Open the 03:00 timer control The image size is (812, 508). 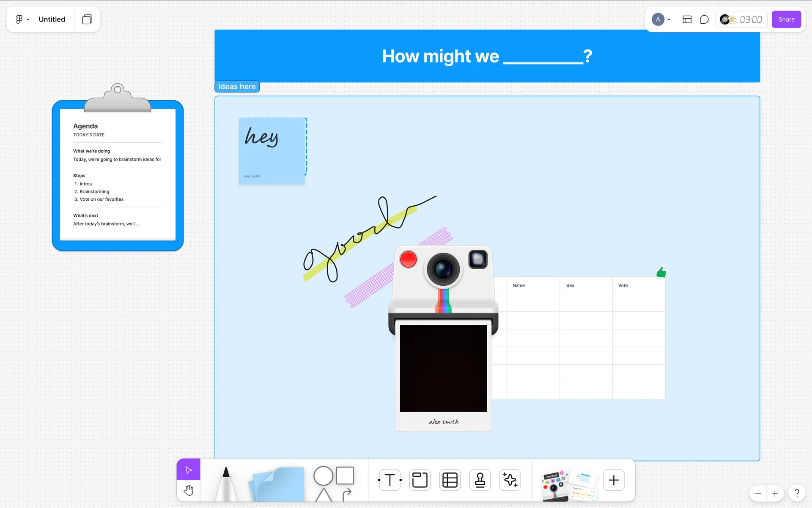(x=750, y=19)
